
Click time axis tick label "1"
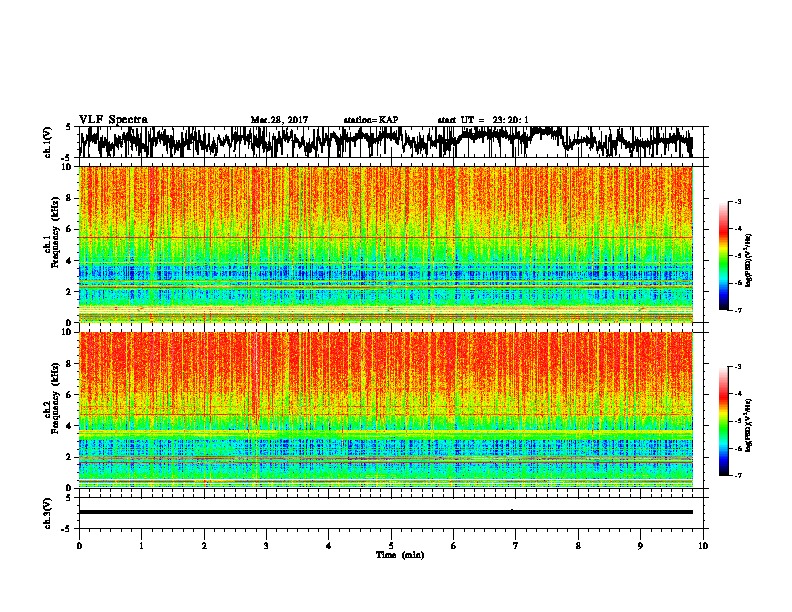[x=141, y=546]
